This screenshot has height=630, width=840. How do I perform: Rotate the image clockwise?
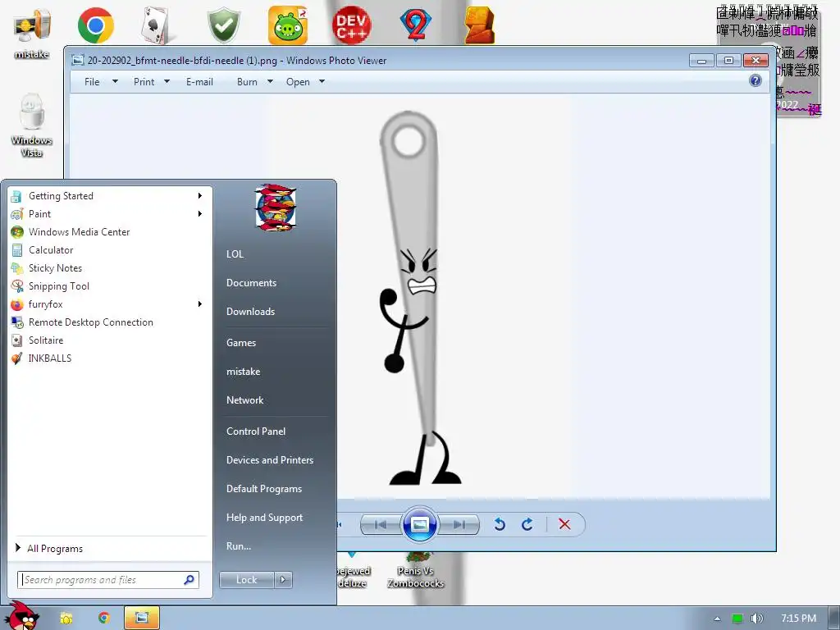(x=527, y=524)
